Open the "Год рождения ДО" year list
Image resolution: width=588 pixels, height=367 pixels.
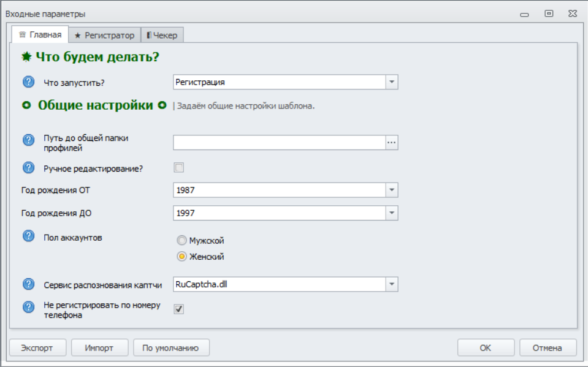pos(392,213)
